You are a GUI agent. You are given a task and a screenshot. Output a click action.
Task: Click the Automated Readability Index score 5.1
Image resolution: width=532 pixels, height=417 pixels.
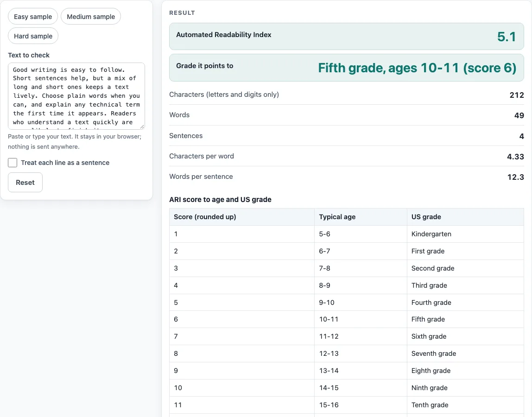click(507, 37)
